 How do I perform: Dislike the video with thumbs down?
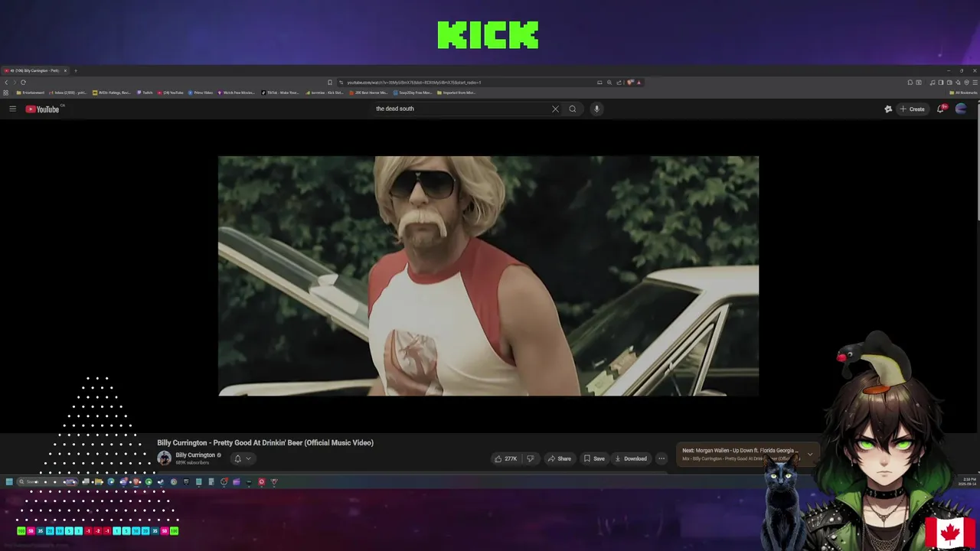(x=530, y=458)
